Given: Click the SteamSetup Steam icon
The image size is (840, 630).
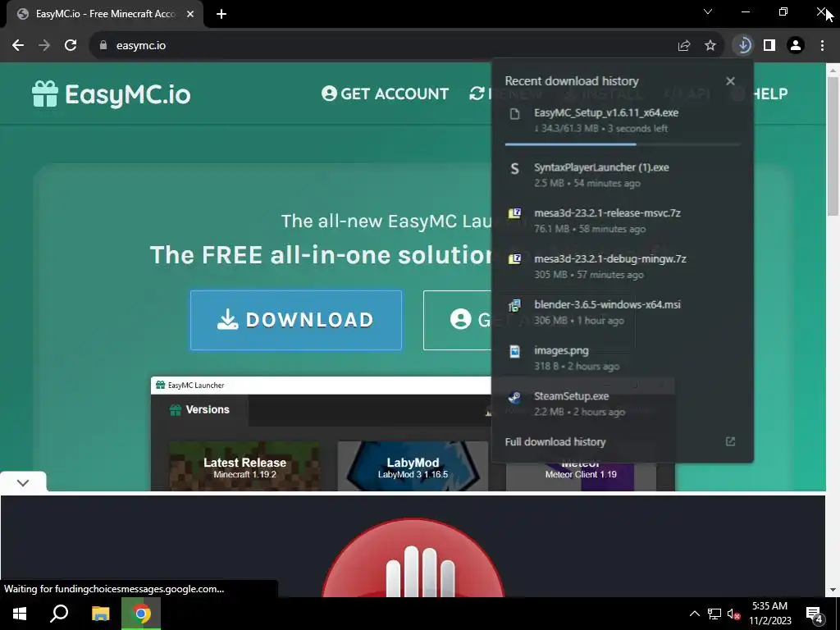Looking at the screenshot, I should pos(515,397).
